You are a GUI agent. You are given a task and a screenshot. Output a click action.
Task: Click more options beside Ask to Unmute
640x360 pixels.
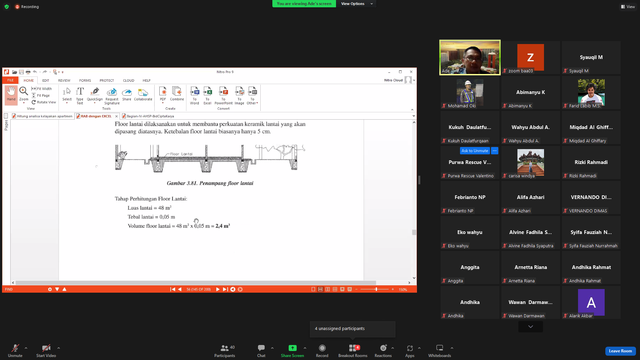[x=495, y=151]
